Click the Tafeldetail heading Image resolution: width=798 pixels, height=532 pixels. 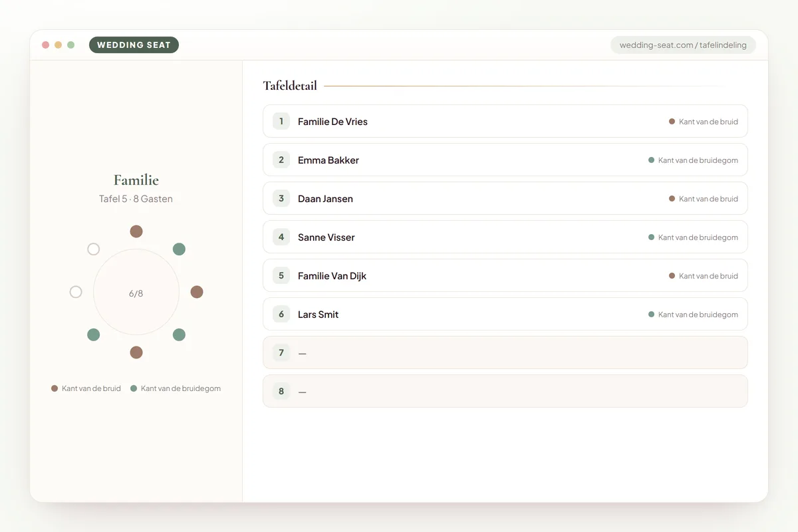tap(290, 86)
